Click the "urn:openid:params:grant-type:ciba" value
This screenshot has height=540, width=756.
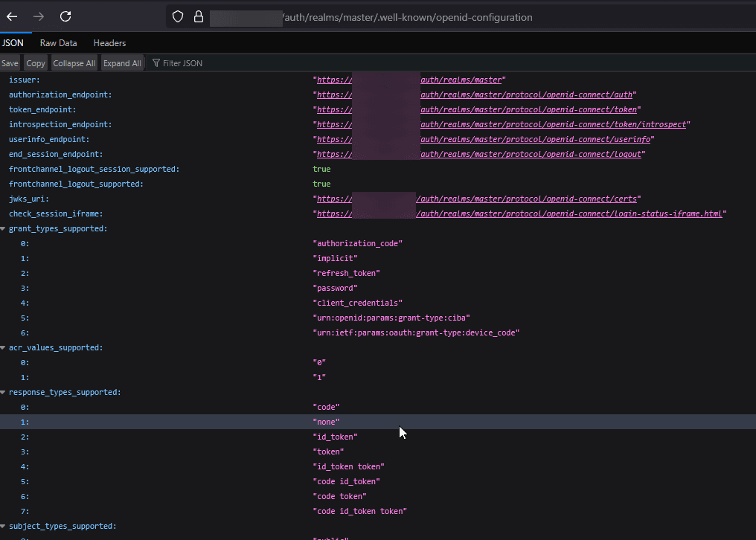click(391, 318)
